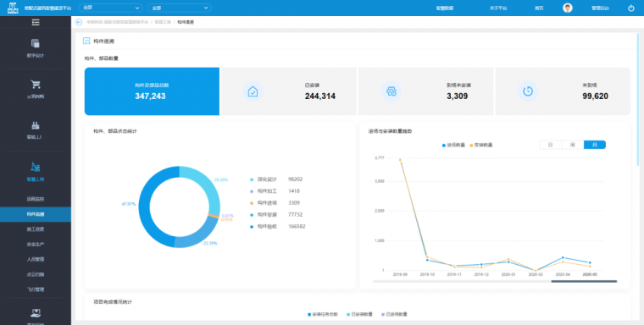Open the first 全部 dropdown in header
The width and height of the screenshot is (644, 325).
point(110,8)
